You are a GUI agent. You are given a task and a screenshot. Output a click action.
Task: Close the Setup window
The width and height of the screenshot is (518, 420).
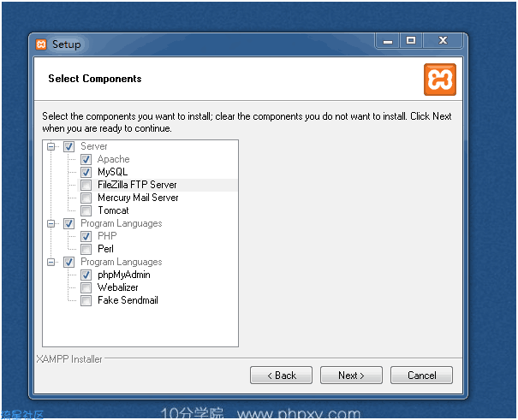tap(443, 41)
